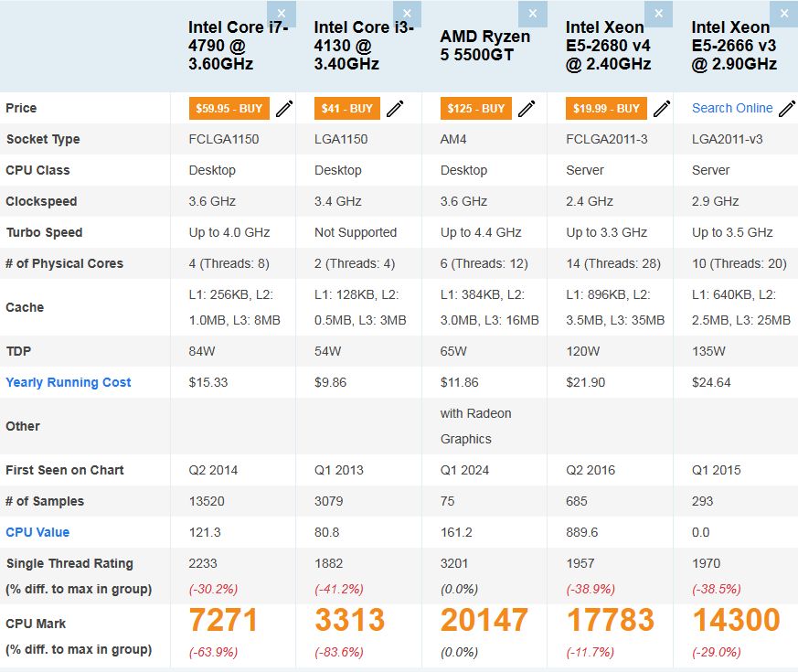Click first seen Q2 2014 cell

[x=213, y=470]
